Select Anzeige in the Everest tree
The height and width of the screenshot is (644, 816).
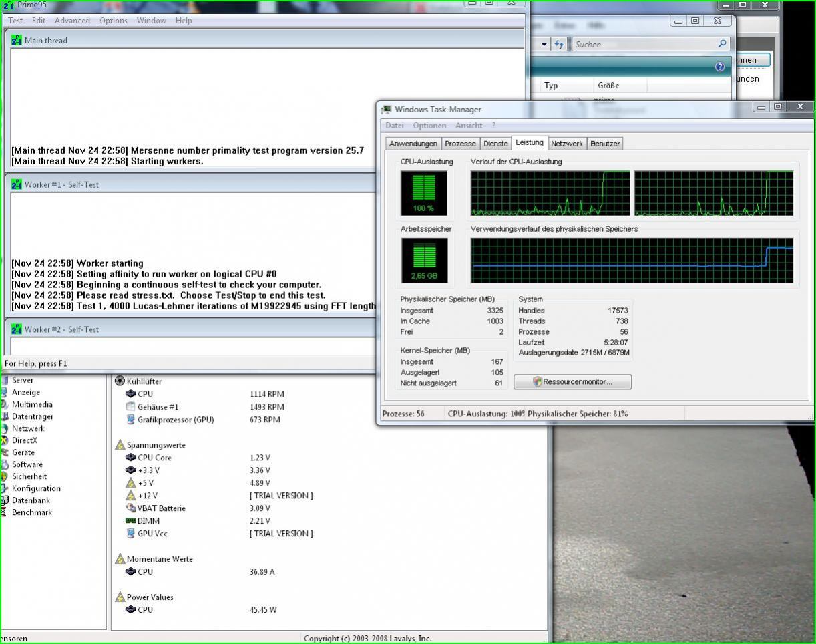click(x=26, y=392)
